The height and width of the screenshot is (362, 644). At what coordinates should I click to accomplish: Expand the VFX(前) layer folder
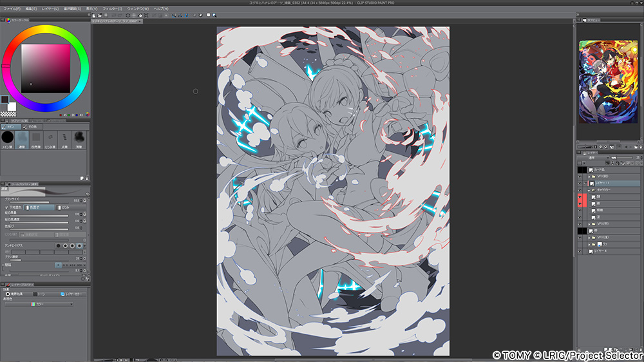[x=589, y=176]
